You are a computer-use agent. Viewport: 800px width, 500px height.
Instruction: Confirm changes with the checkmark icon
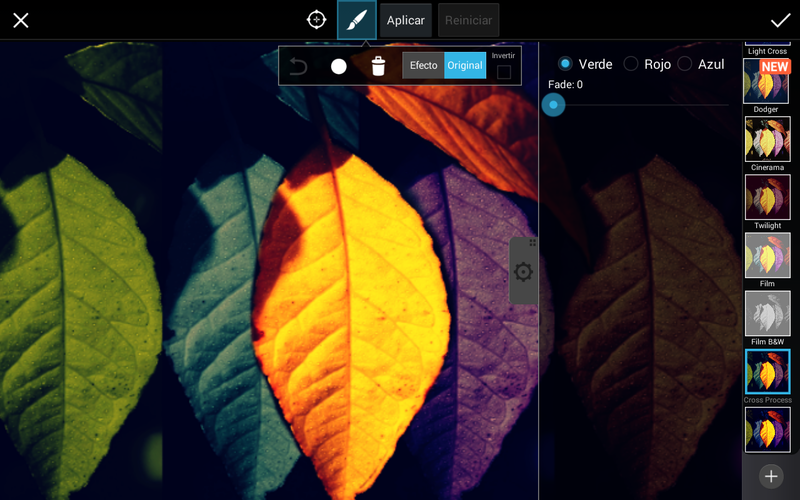780,20
